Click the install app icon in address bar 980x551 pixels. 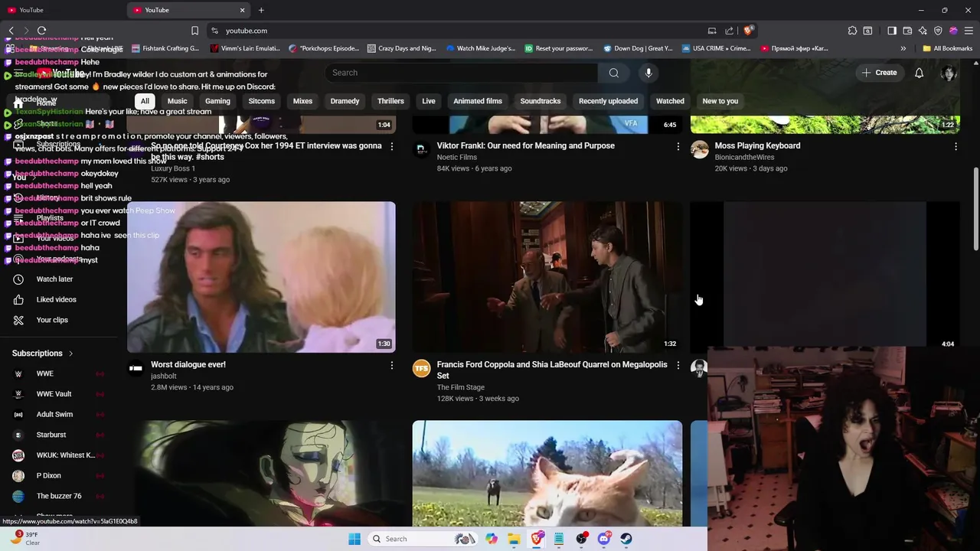pyautogui.click(x=712, y=31)
